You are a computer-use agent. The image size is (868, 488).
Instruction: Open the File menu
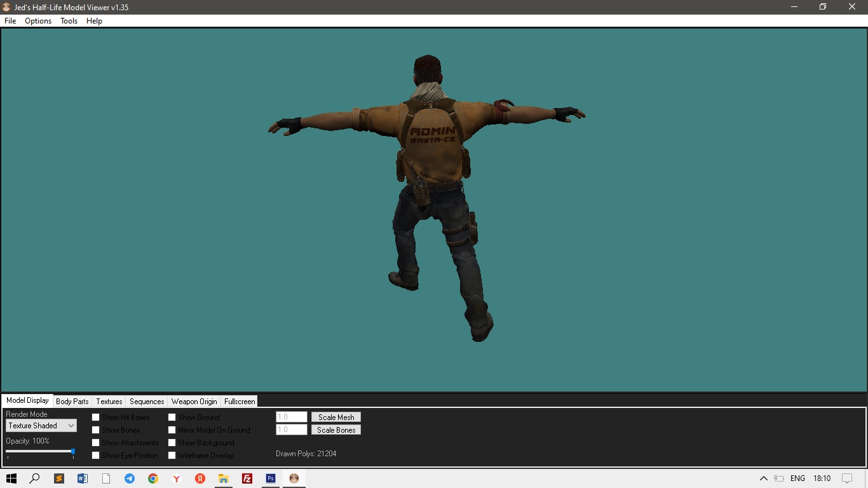pos(10,21)
